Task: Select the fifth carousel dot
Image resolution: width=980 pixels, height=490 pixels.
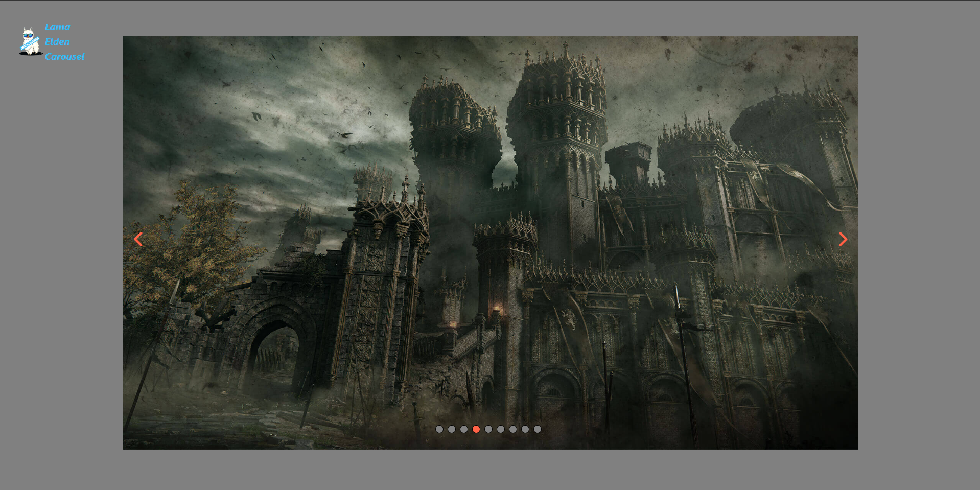Action: tap(488, 429)
